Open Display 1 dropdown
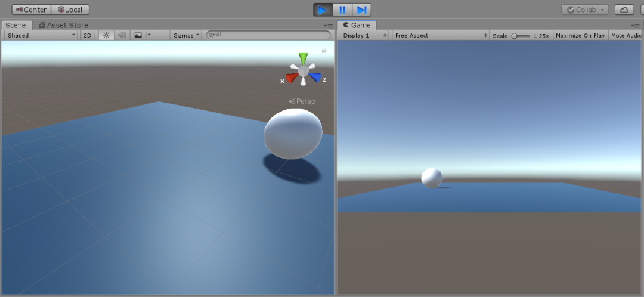Viewport: 644px width, 297px height. click(365, 35)
